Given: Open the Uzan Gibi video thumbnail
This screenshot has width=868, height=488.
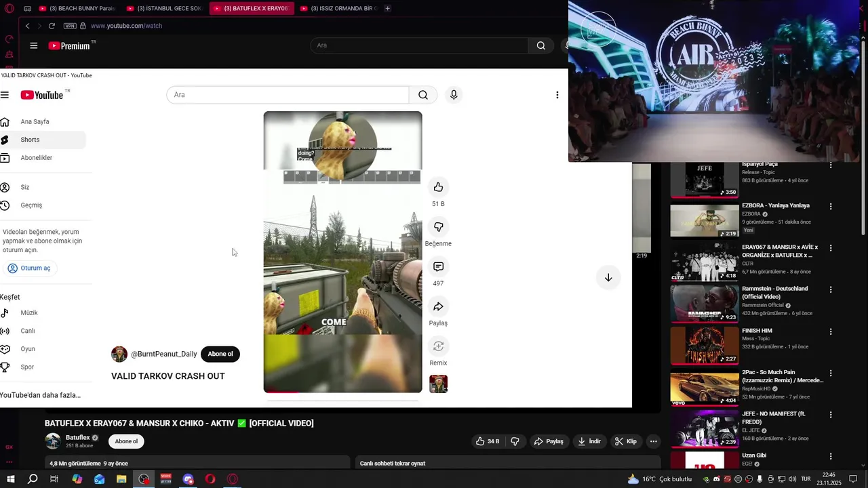Looking at the screenshot, I should pos(705,460).
